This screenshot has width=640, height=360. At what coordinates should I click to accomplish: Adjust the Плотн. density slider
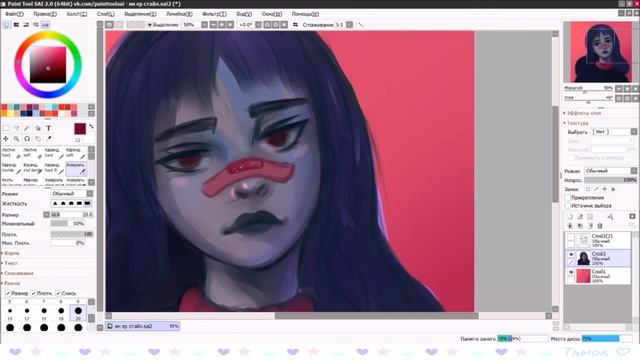(72, 234)
